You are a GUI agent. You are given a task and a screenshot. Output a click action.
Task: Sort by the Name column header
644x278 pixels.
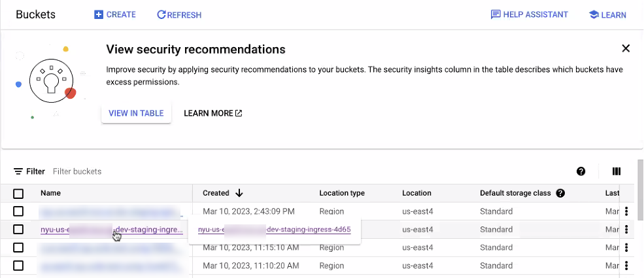click(x=50, y=193)
